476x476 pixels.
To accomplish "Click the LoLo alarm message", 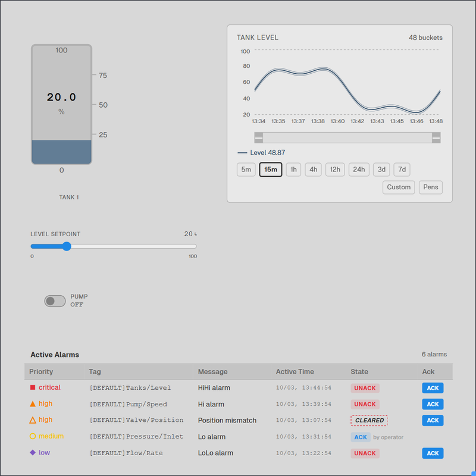I will pos(215,453).
